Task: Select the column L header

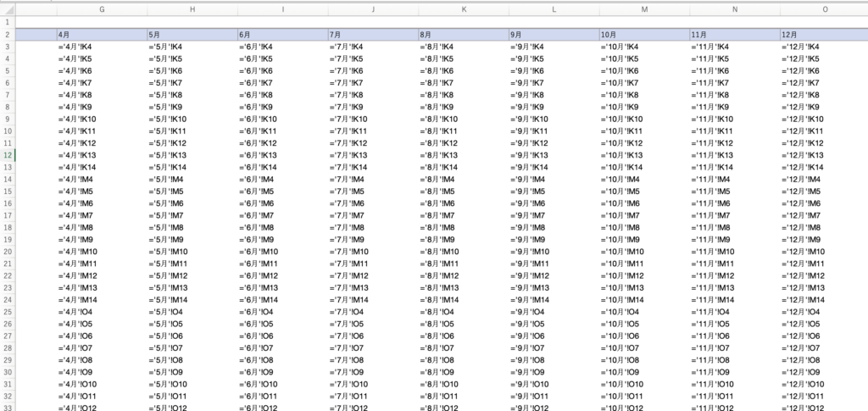Action: point(554,8)
